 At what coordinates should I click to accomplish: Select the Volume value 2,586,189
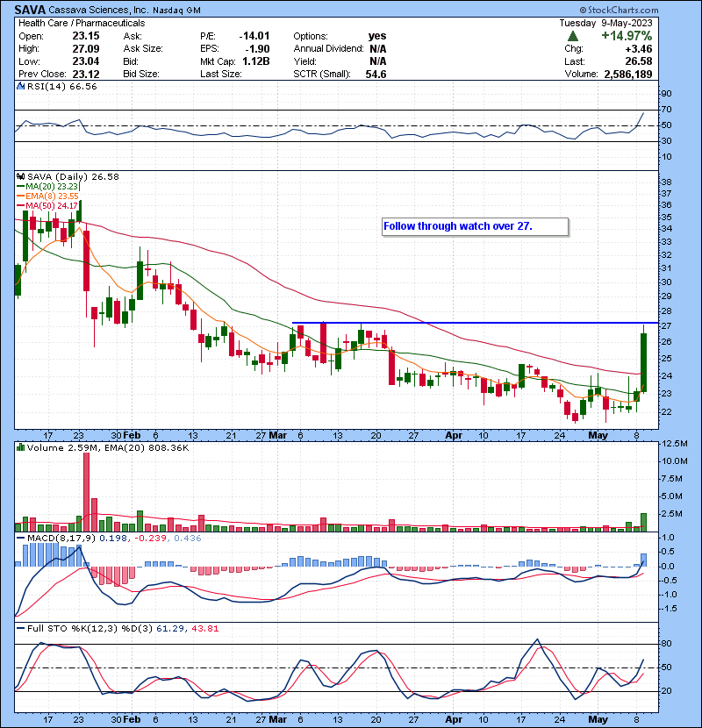628,75
